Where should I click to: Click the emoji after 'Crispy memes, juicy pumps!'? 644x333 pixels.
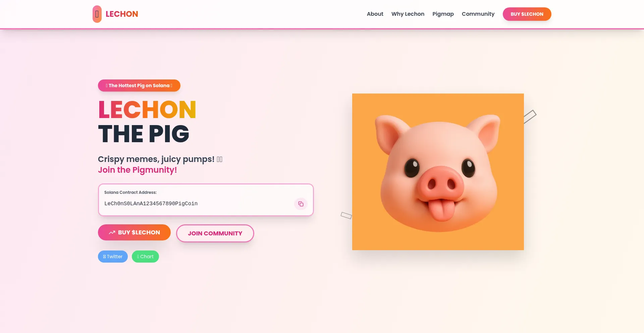click(219, 159)
